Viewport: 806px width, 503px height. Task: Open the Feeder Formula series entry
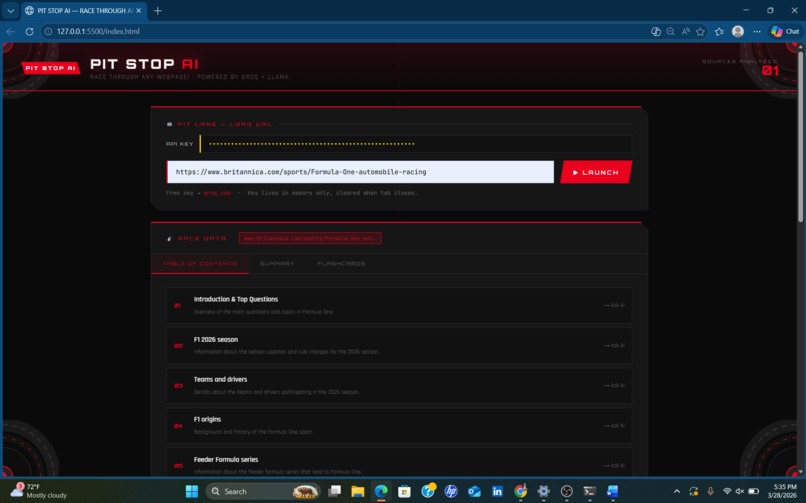tap(399, 462)
